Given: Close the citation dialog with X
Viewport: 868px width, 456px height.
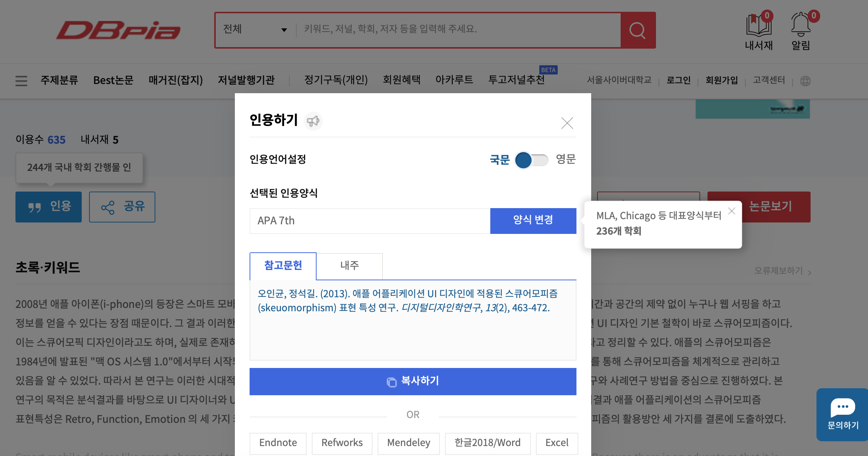Looking at the screenshot, I should (x=567, y=123).
